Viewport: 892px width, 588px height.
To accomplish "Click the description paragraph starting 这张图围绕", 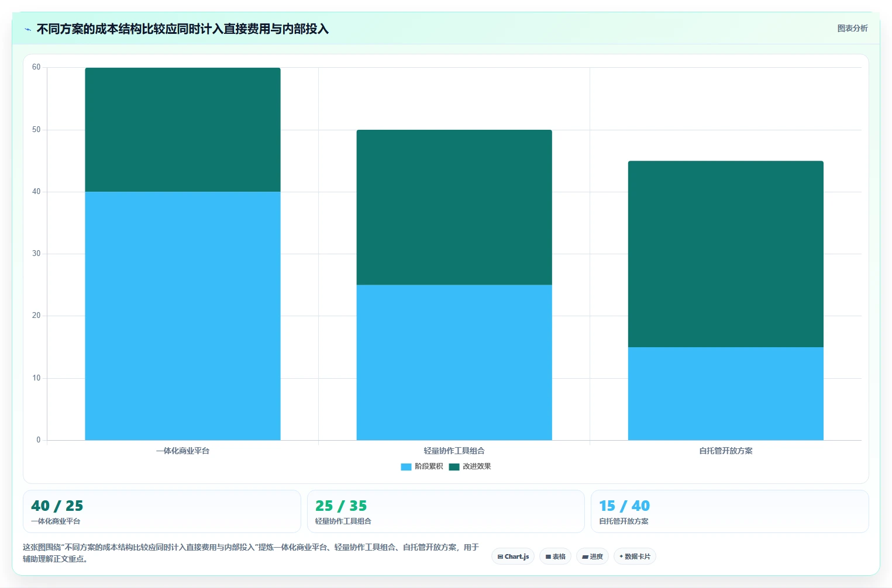I will [251, 553].
